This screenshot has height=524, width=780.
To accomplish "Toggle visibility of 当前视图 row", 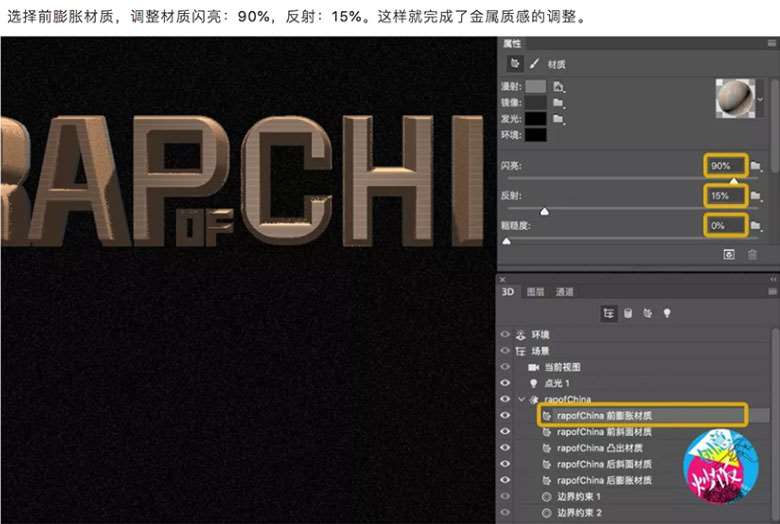I will coord(505,367).
